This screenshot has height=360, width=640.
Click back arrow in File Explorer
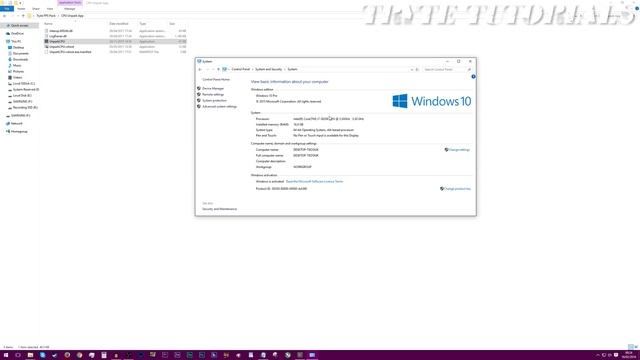[x=4, y=16]
